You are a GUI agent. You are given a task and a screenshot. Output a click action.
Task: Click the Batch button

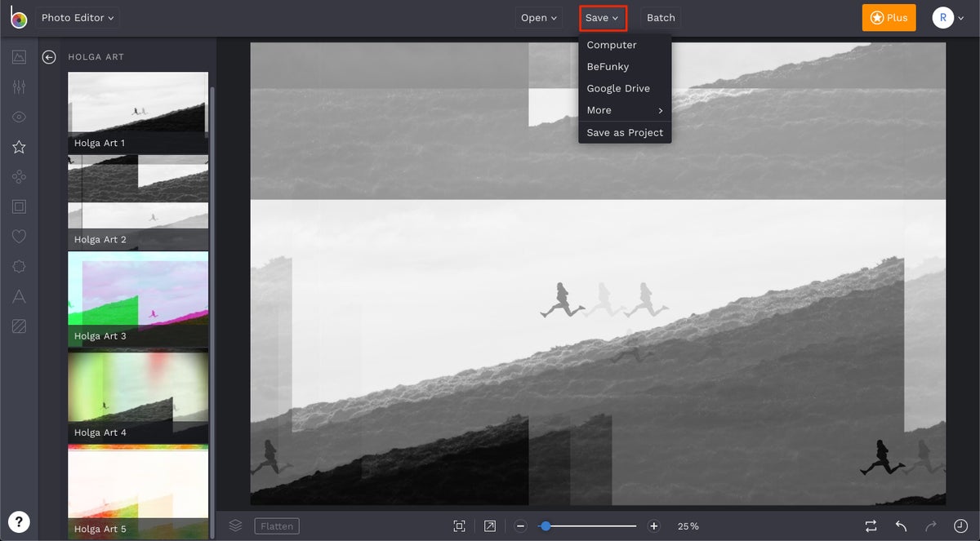point(661,17)
